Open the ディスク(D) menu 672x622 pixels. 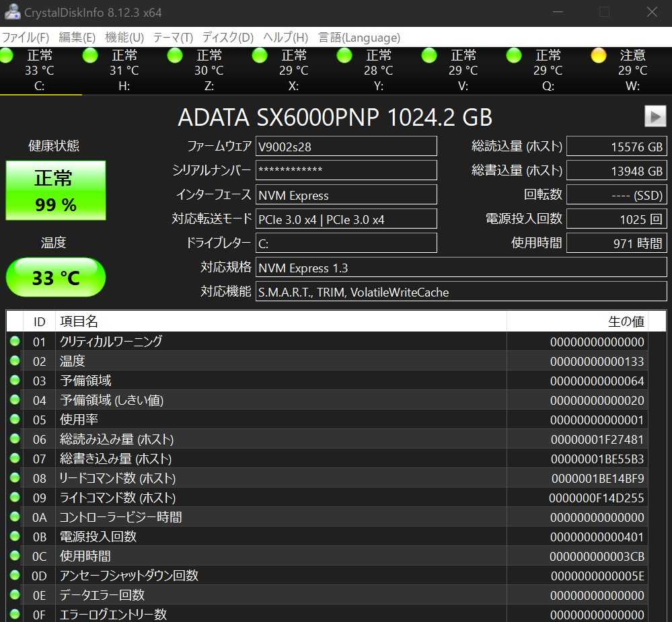click(x=228, y=38)
